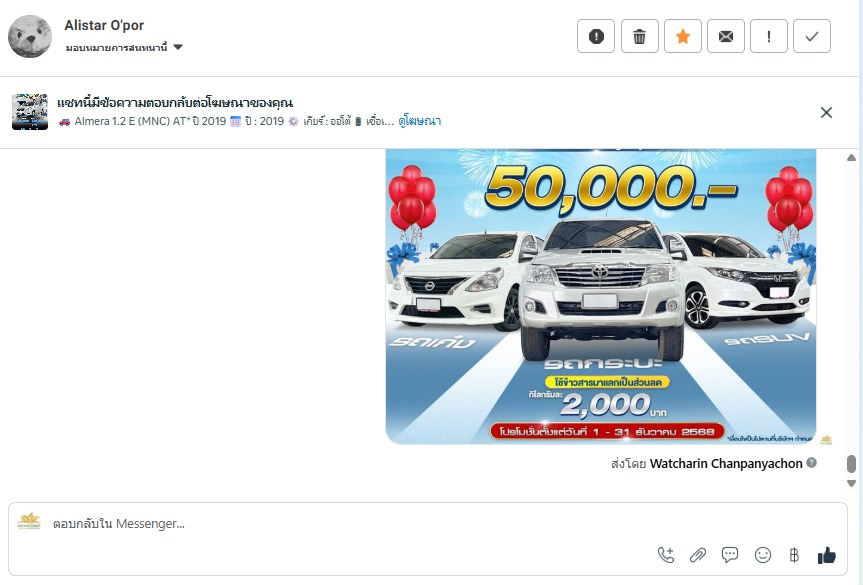
Task: Open Alistar O'por profile avatar
Action: point(30,36)
